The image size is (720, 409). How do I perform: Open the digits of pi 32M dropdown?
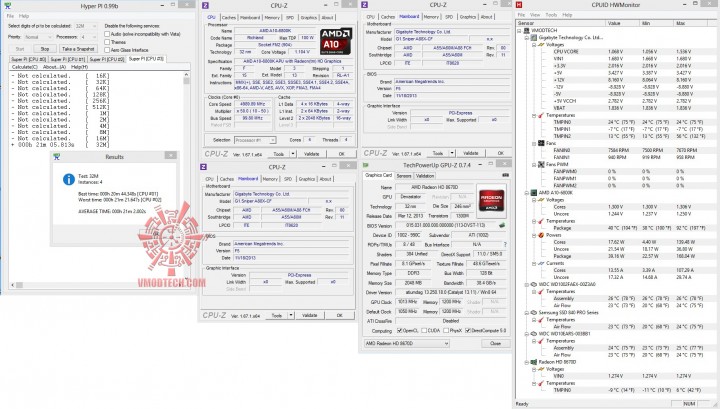(86, 26)
